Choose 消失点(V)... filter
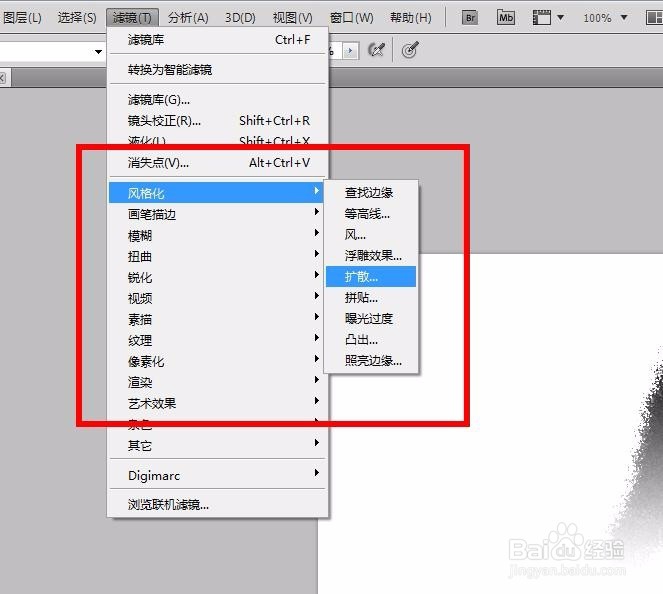The width and height of the screenshot is (663, 594). tap(218, 163)
